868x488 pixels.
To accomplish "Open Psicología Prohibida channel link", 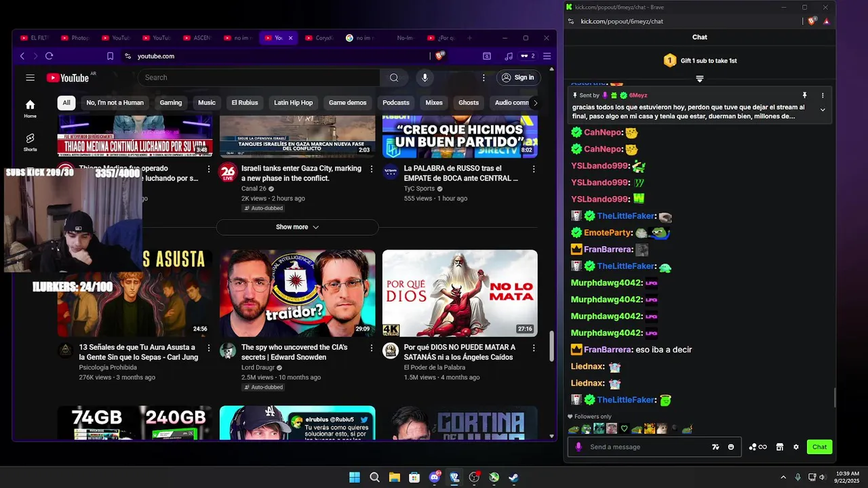I will point(108,367).
